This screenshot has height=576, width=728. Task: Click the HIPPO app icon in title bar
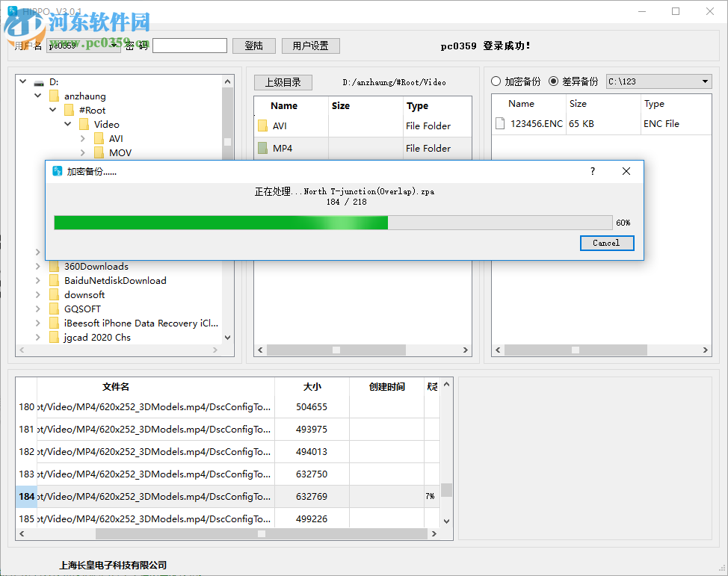pyautogui.click(x=11, y=10)
